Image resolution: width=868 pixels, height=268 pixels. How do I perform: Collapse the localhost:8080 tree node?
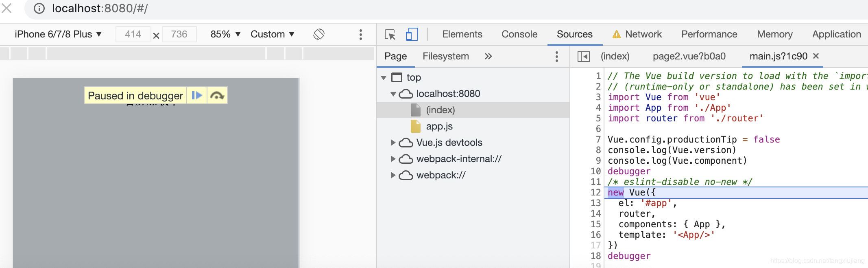pos(393,94)
